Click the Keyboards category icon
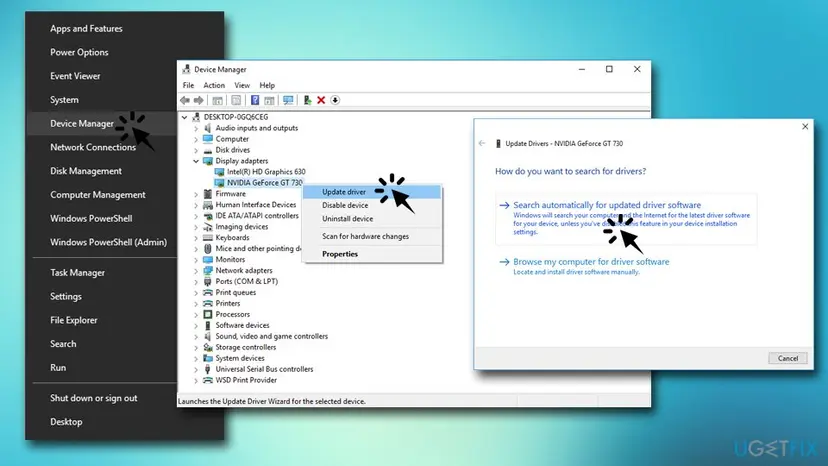This screenshot has width=828, height=466. 208,238
